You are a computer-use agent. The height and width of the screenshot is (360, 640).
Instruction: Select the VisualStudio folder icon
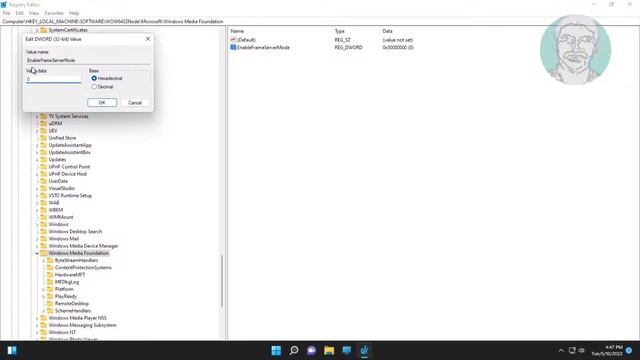tap(44, 188)
